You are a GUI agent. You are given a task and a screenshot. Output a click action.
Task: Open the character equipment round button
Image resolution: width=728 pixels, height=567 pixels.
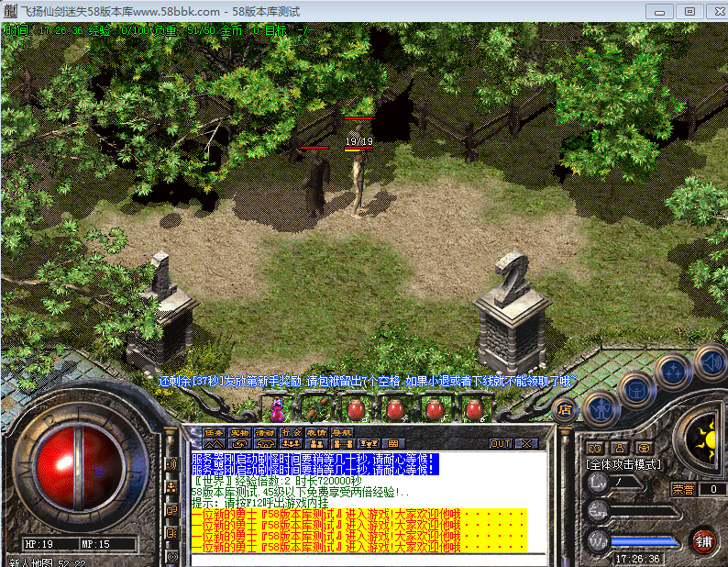coord(601,409)
